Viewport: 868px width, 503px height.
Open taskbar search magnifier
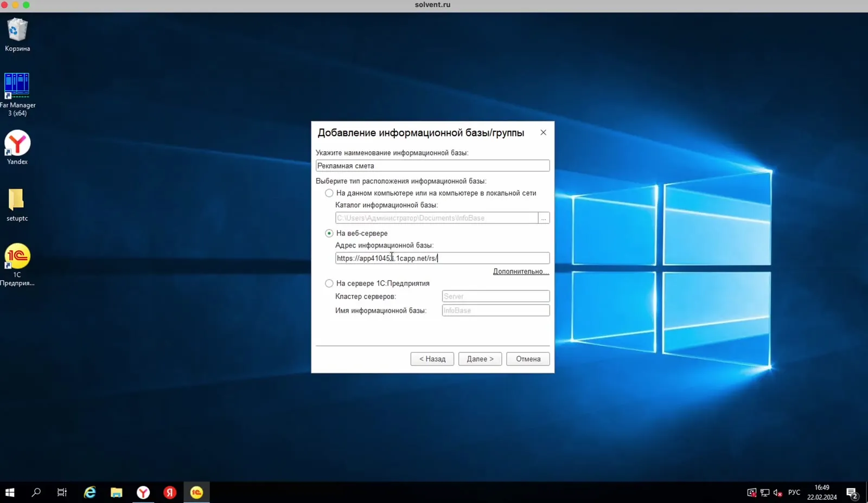pyautogui.click(x=36, y=492)
